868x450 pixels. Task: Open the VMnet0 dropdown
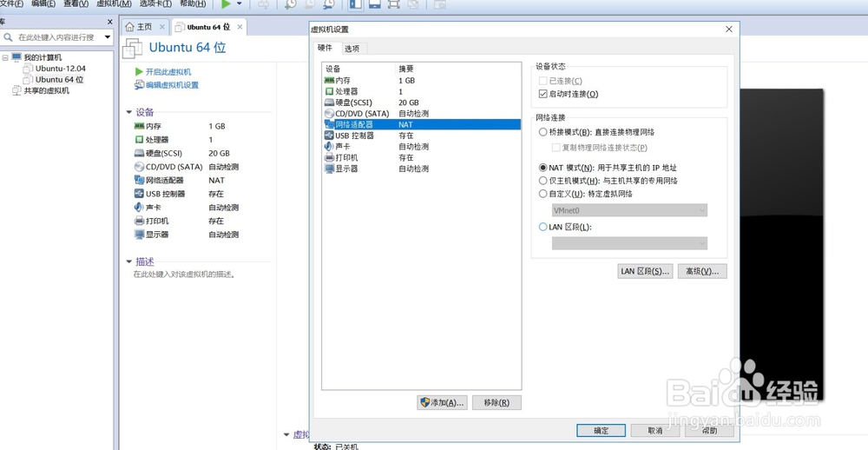(x=629, y=210)
